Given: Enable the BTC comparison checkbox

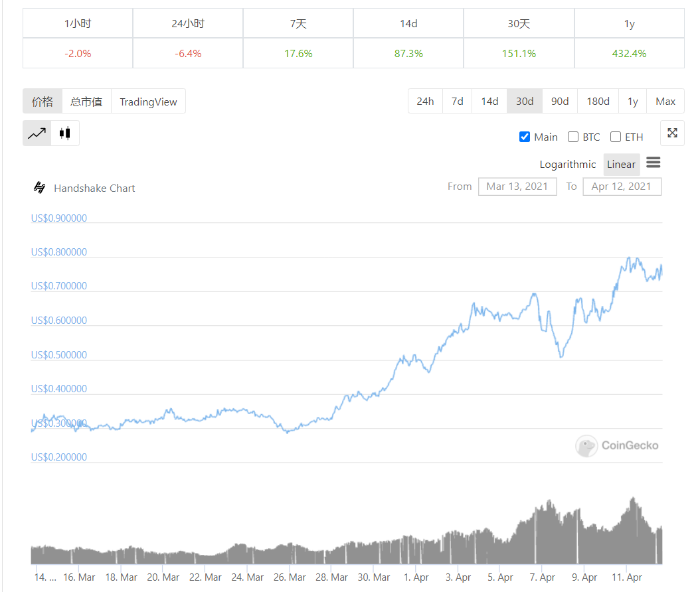Looking at the screenshot, I should [572, 137].
